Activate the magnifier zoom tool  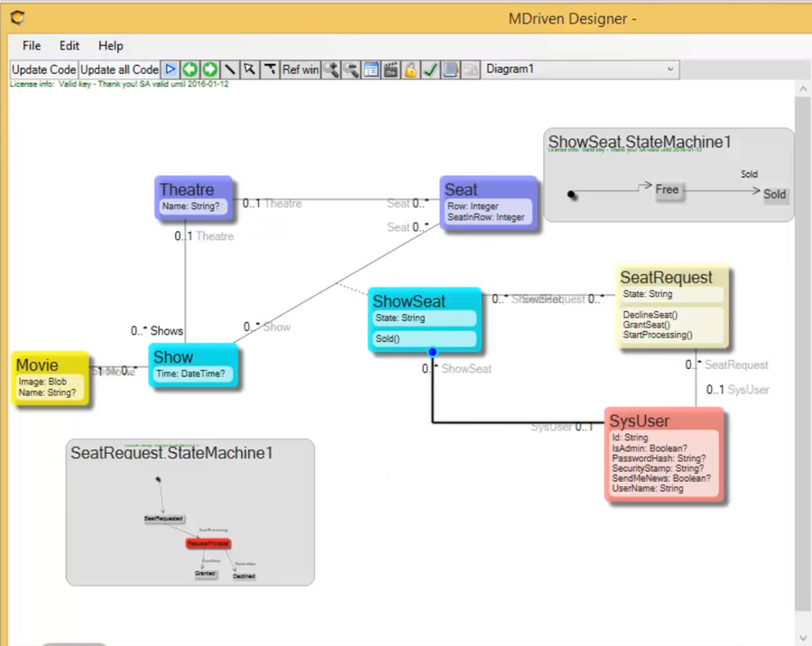pos(330,69)
